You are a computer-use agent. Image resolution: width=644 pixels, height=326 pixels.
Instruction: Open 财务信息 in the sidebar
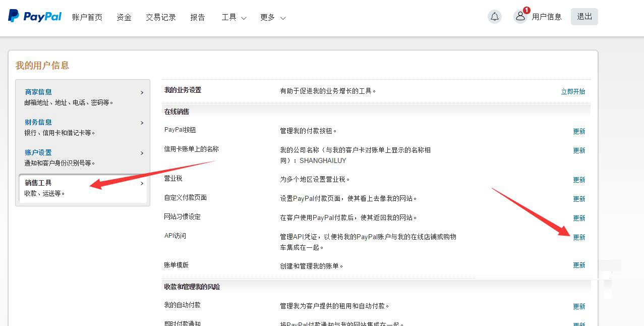coord(38,122)
